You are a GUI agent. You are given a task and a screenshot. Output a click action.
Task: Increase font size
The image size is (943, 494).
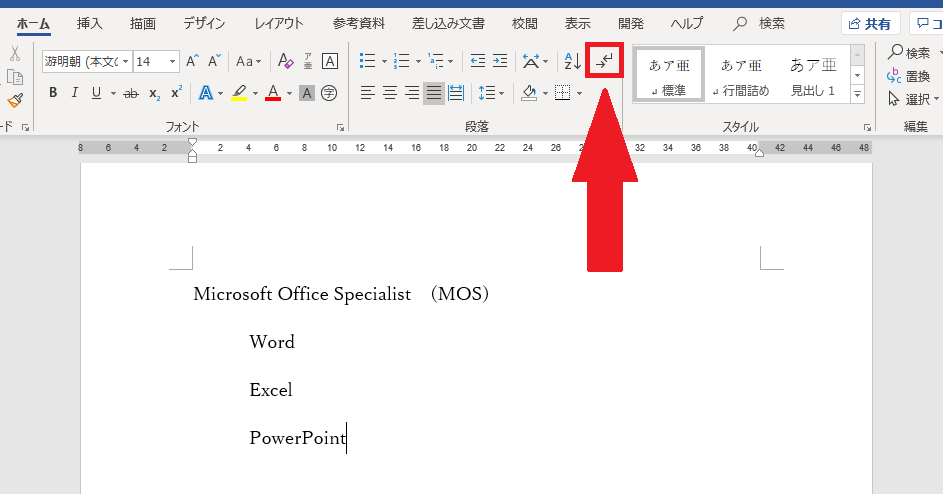192,61
